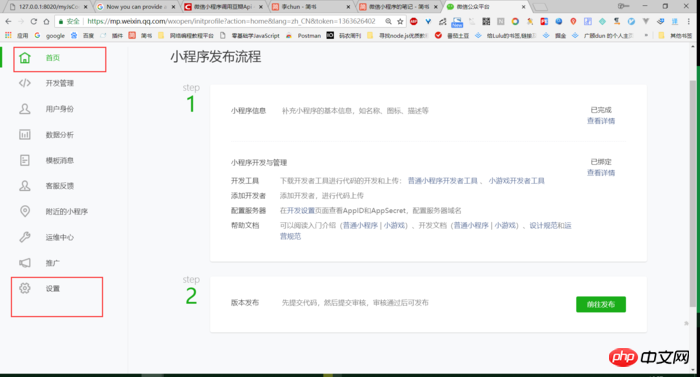Open the 开发管理 code brackets icon
Screen dimensions: 700x377
click(25, 83)
